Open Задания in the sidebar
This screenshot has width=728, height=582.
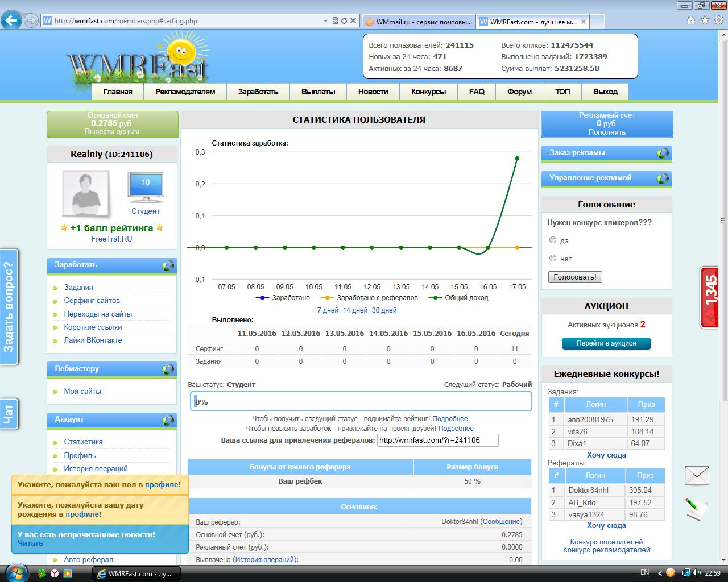(78, 287)
